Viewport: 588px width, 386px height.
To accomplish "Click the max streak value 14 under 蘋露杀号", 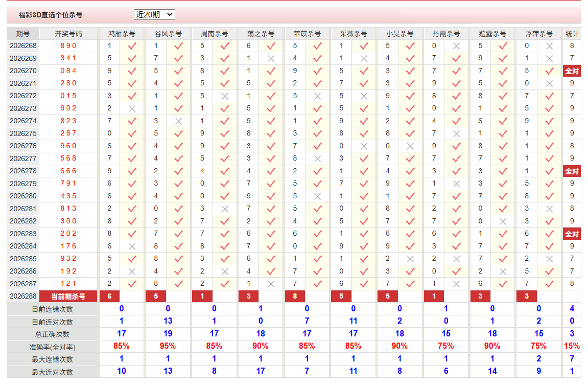I will point(492,371).
